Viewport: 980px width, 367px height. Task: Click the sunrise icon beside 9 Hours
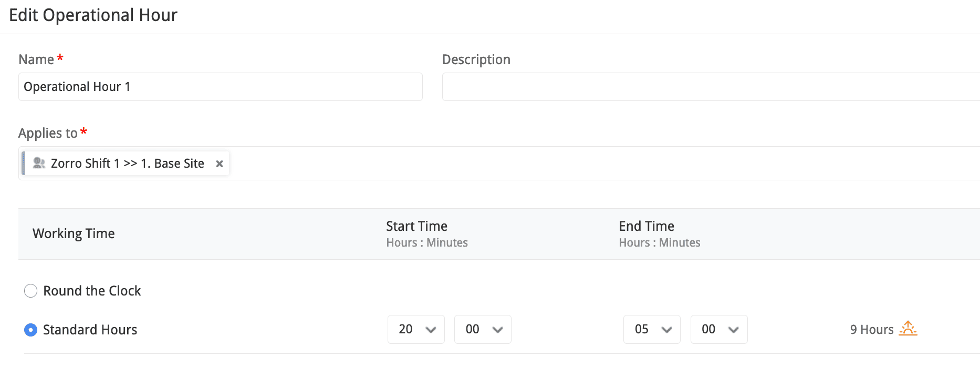point(908,329)
